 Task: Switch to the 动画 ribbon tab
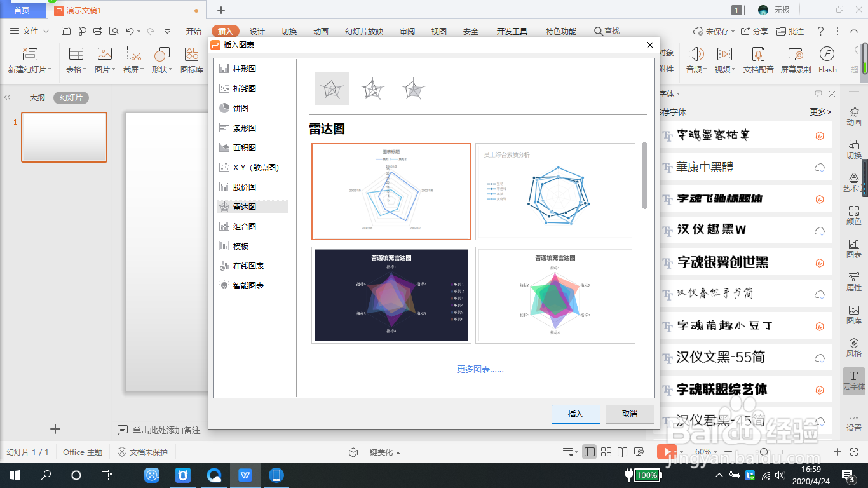(x=321, y=31)
